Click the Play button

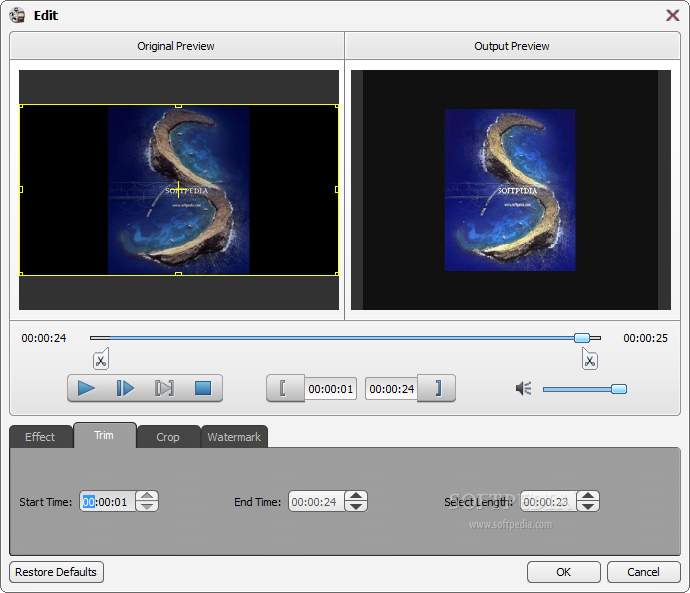(x=86, y=388)
